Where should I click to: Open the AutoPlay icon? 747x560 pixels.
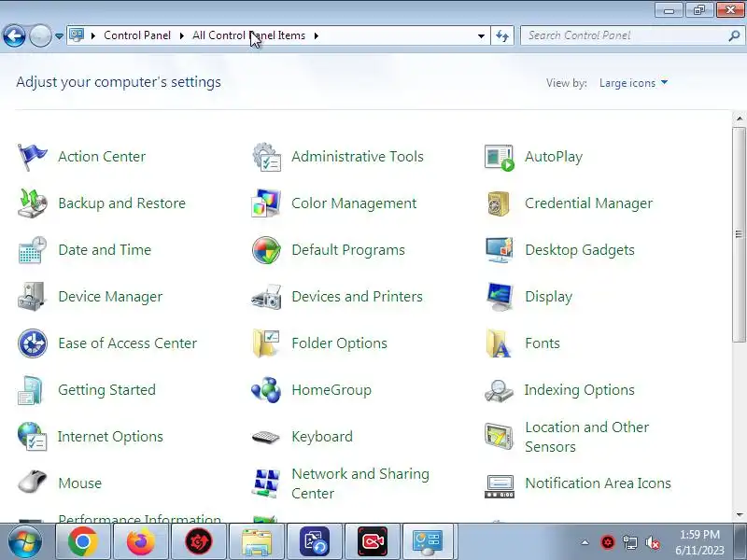tap(500, 157)
